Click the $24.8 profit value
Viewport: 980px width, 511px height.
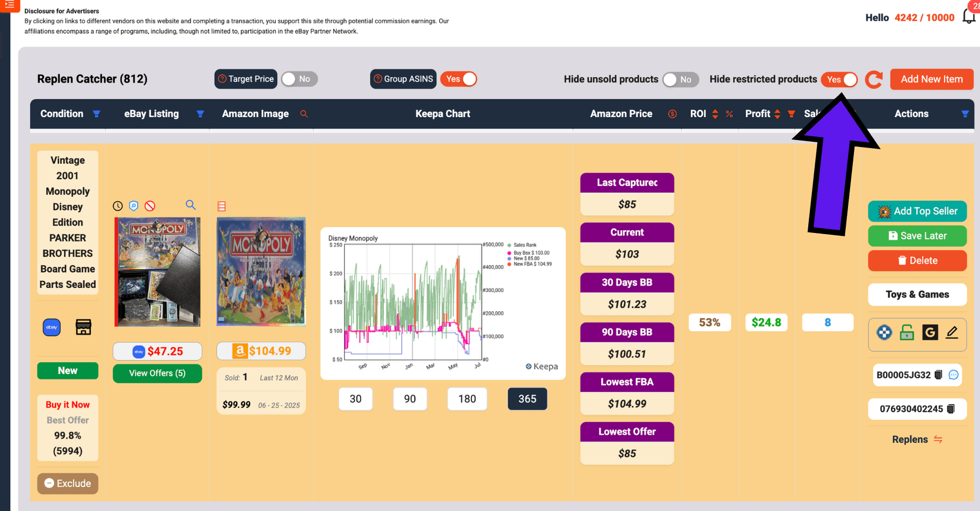[x=766, y=322]
